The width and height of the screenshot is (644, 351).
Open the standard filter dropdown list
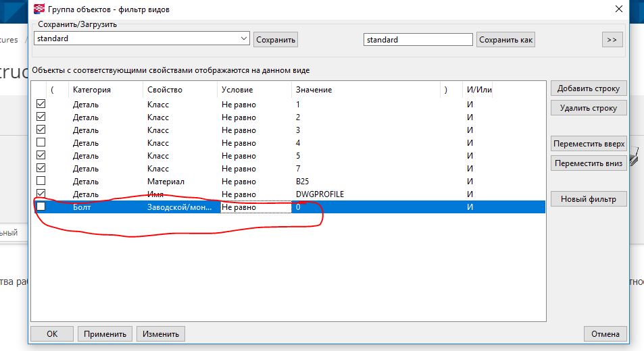(244, 39)
